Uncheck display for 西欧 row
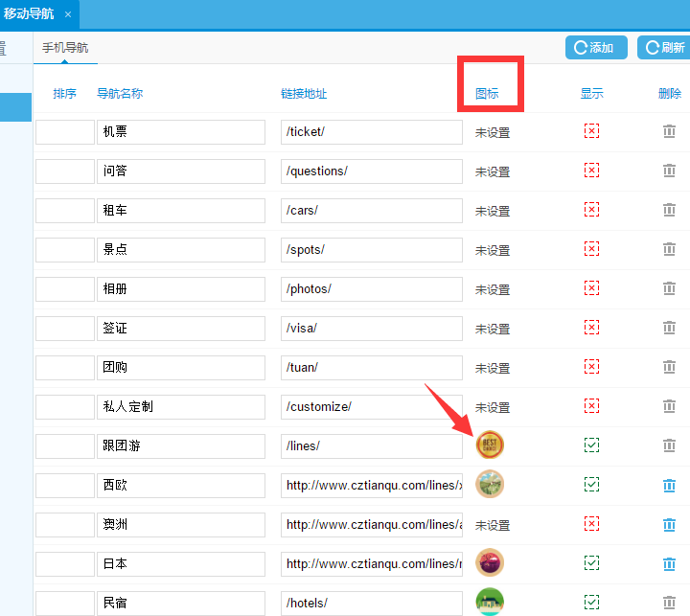Viewport: 690px width, 616px height. [x=591, y=485]
